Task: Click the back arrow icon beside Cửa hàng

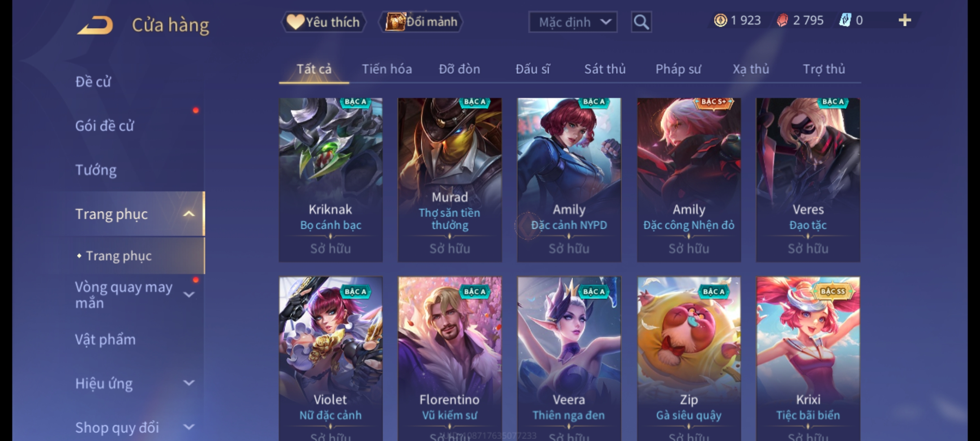Action: pyautogui.click(x=95, y=25)
